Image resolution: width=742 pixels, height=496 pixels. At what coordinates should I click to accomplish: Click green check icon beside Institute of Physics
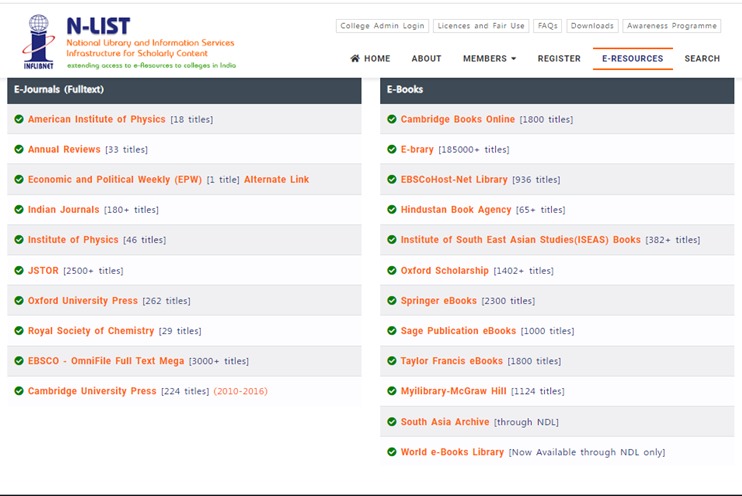[19, 239]
